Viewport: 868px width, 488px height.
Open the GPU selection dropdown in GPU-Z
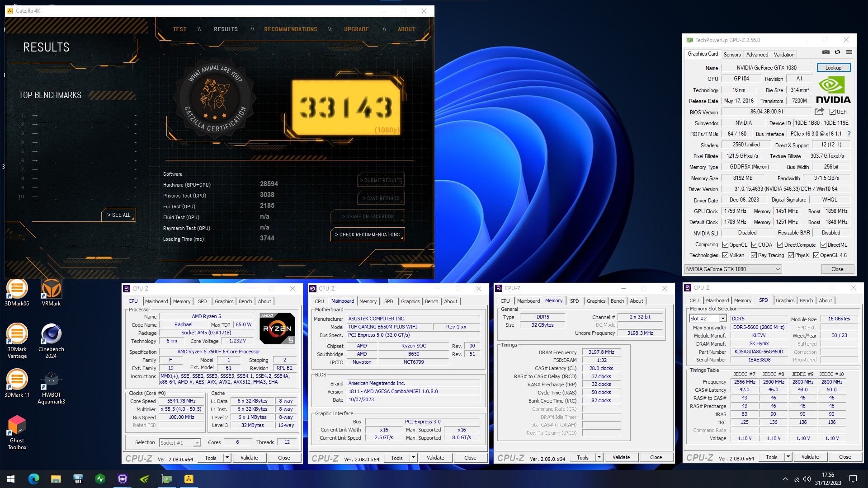[733, 269]
